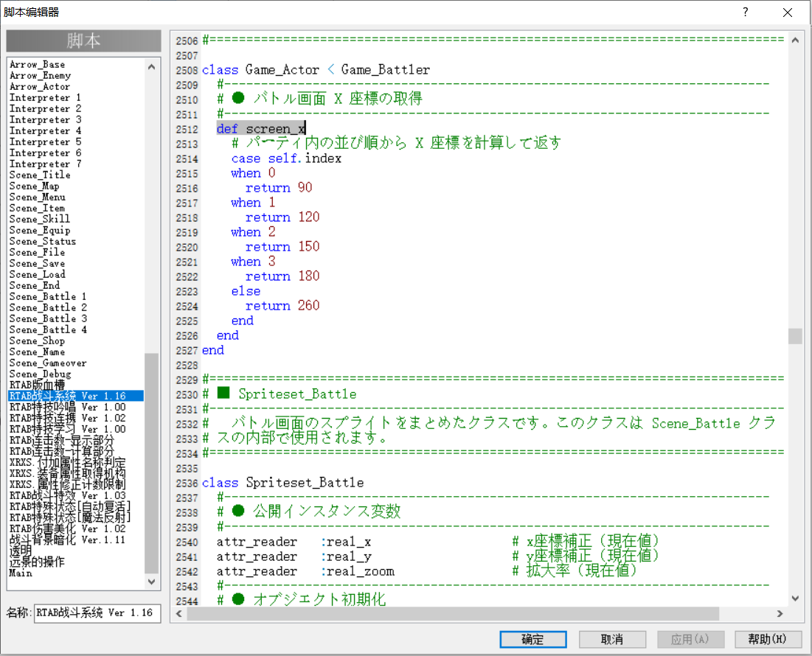Select the Main script
Image resolution: width=812 pixels, height=656 pixels.
coord(76,573)
